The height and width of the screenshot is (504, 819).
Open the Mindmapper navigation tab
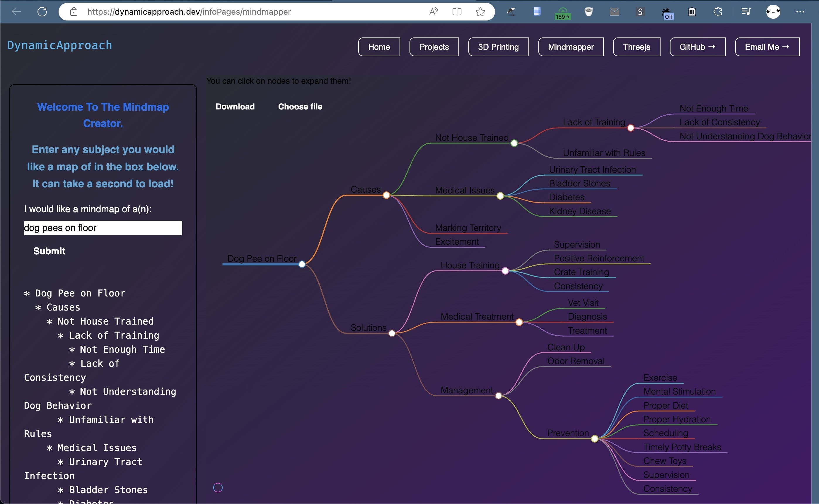[571, 47]
